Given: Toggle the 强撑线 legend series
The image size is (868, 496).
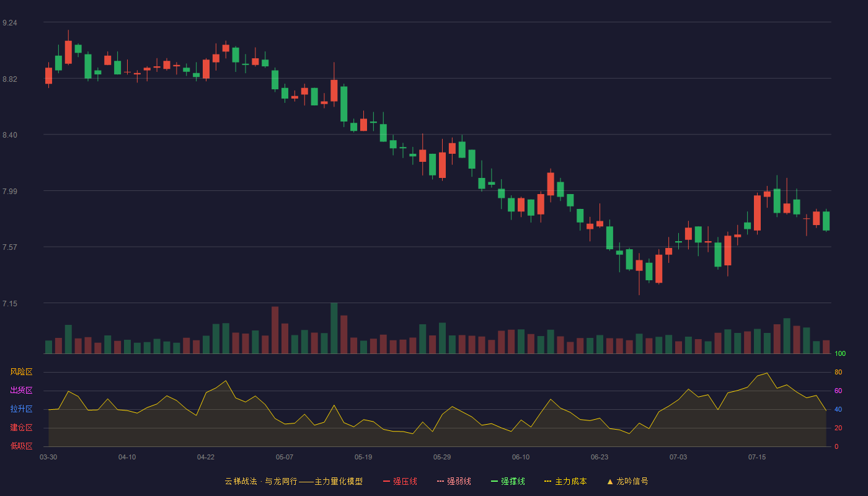Looking at the screenshot, I should [x=508, y=481].
